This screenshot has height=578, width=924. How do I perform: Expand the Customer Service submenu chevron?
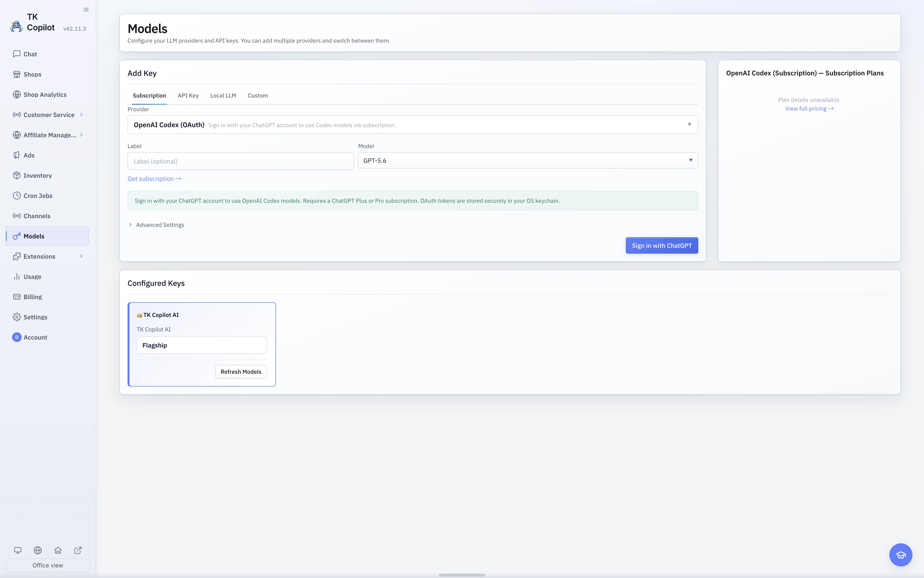81,115
